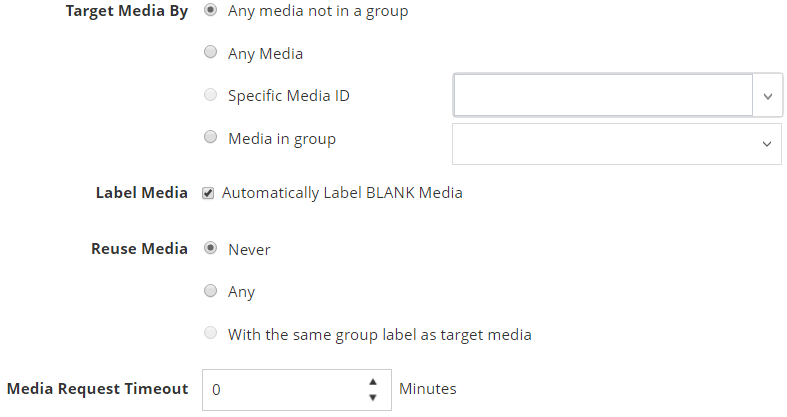This screenshot has height=417, width=787.
Task: Select 'Any' under Reuse Media
Action: click(x=210, y=291)
